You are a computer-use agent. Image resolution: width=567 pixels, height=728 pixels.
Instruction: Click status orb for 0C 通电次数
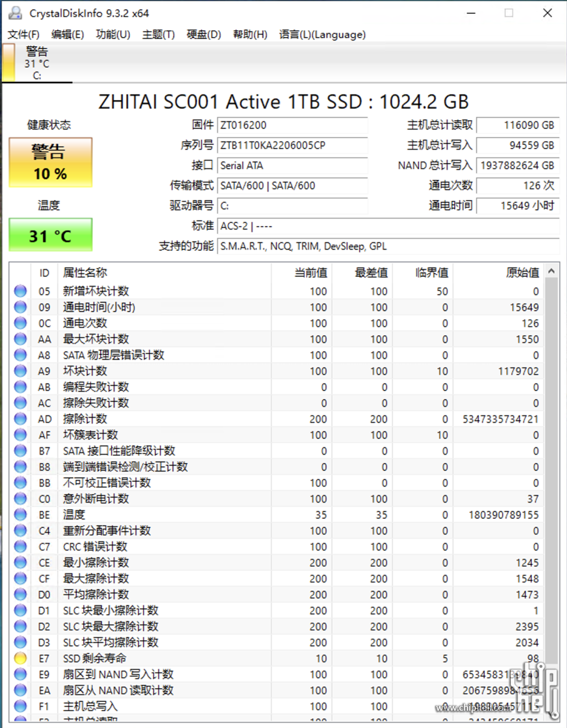pyautogui.click(x=21, y=323)
